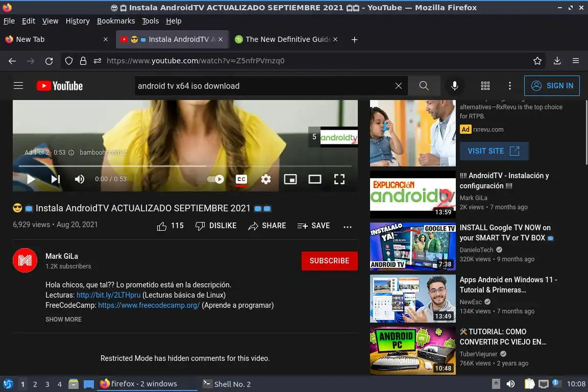This screenshot has width=588, height=392.
Task: Enable theater mode
Action: [x=314, y=179]
